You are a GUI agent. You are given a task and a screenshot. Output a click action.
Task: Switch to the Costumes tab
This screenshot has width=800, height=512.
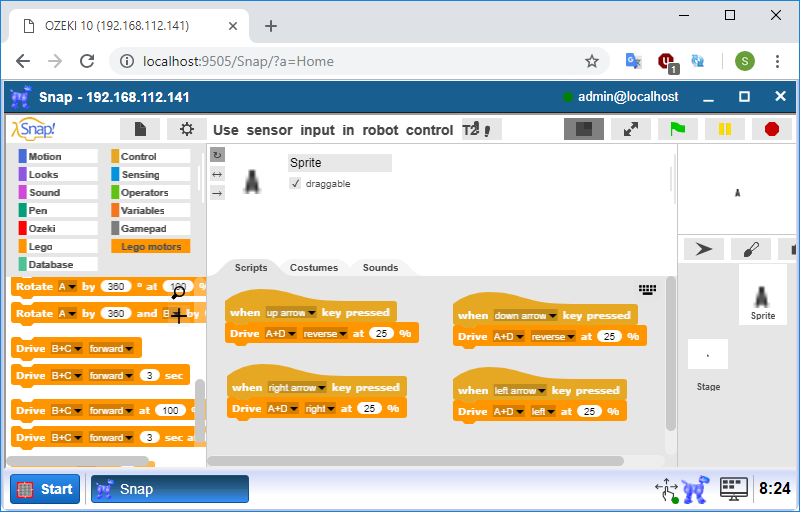[314, 268]
